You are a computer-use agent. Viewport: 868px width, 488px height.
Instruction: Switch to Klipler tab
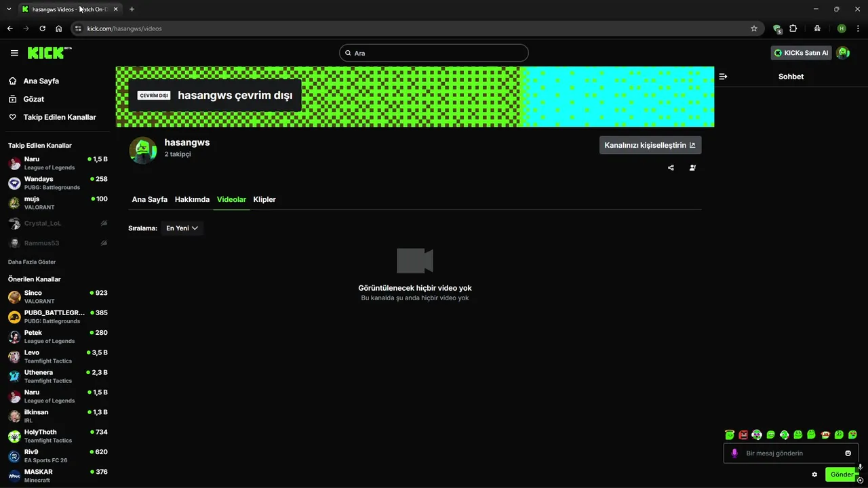click(x=264, y=199)
